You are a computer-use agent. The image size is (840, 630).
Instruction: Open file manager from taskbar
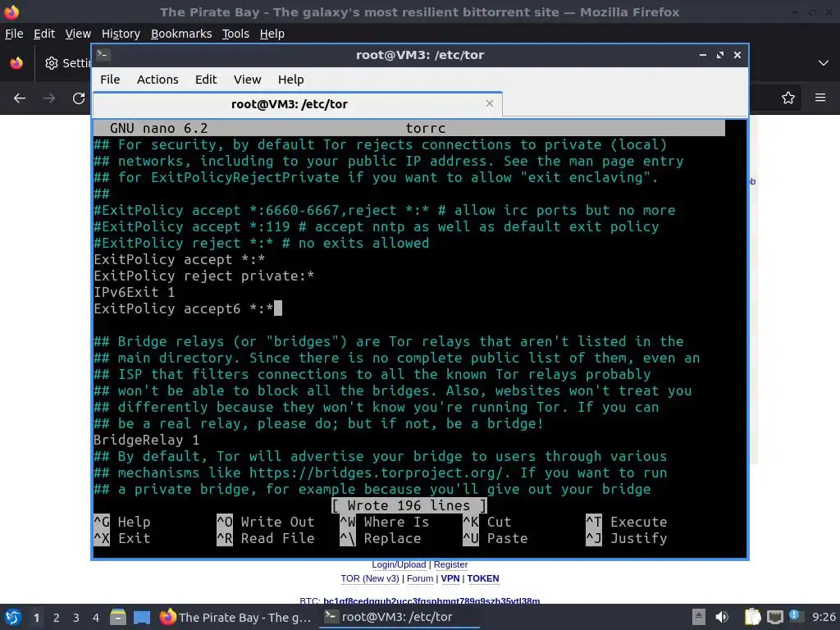[118, 617]
